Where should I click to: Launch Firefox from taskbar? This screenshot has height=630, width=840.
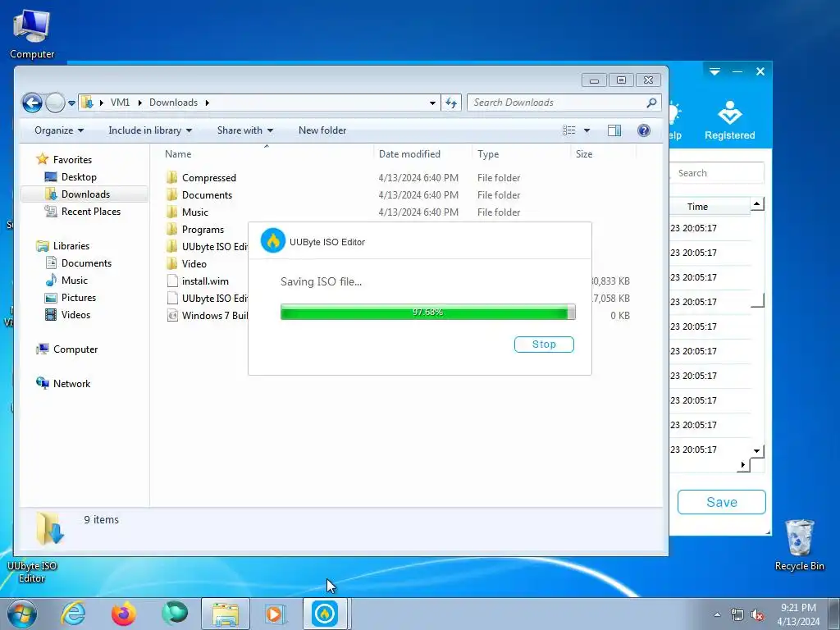123,614
